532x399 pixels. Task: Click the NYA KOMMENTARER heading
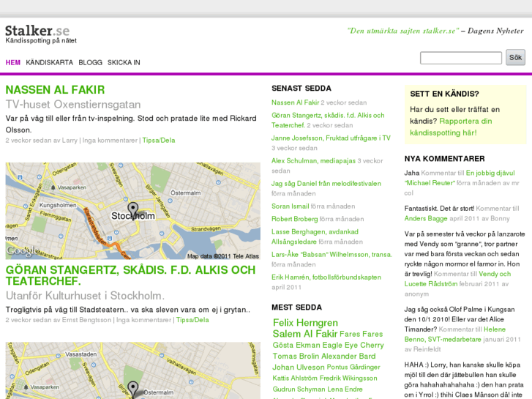pos(444,159)
